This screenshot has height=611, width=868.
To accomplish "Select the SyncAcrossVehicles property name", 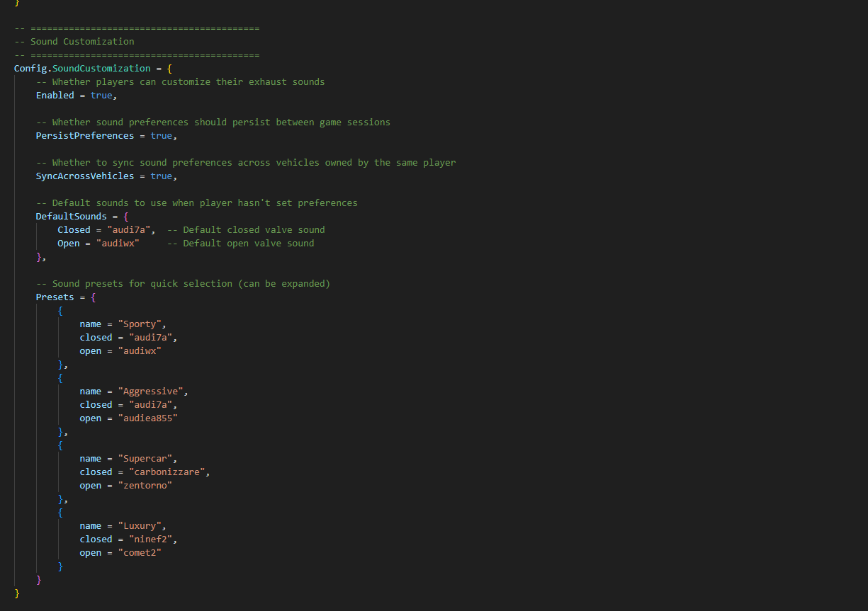I will coord(84,176).
